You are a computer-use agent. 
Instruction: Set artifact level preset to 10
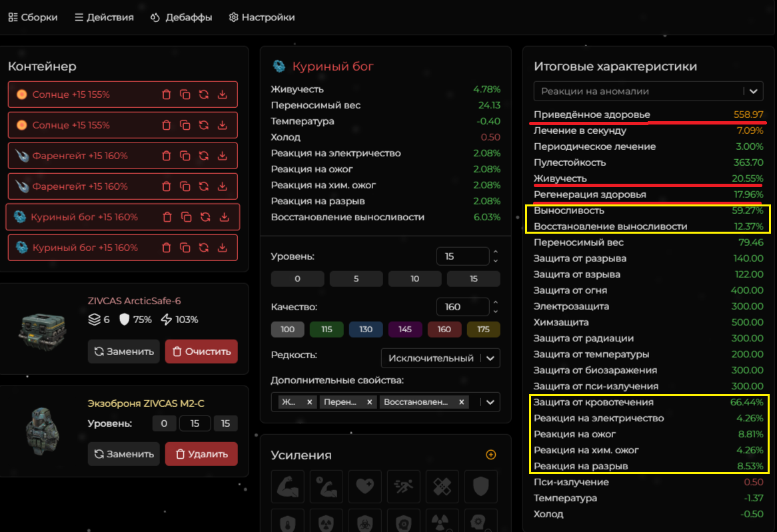pyautogui.click(x=414, y=279)
